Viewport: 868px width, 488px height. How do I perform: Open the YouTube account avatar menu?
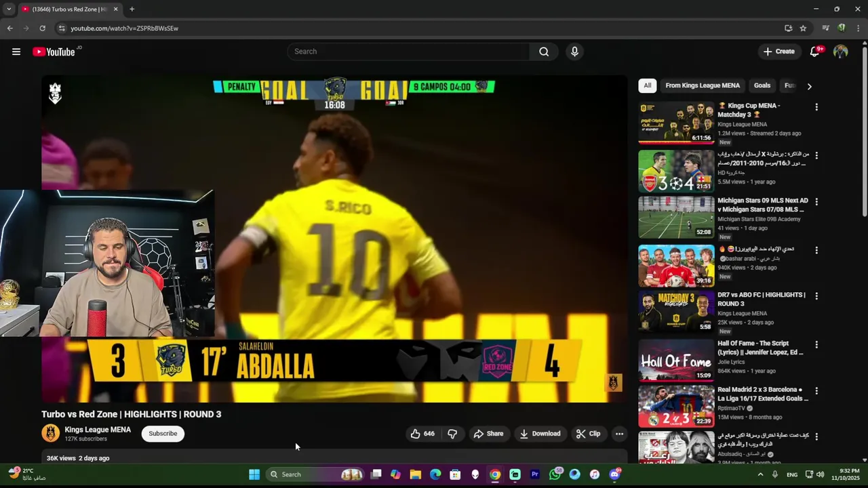(840, 52)
